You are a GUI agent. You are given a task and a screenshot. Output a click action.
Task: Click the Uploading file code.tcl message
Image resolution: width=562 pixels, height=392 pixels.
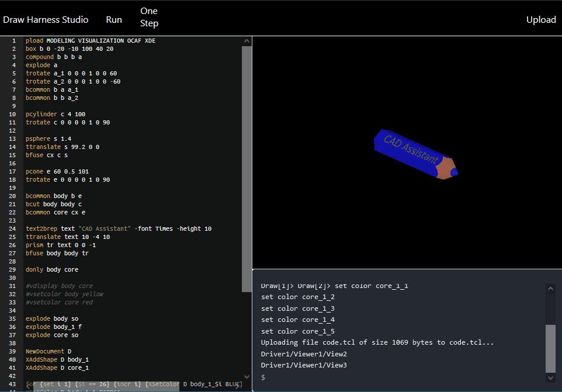click(351, 342)
